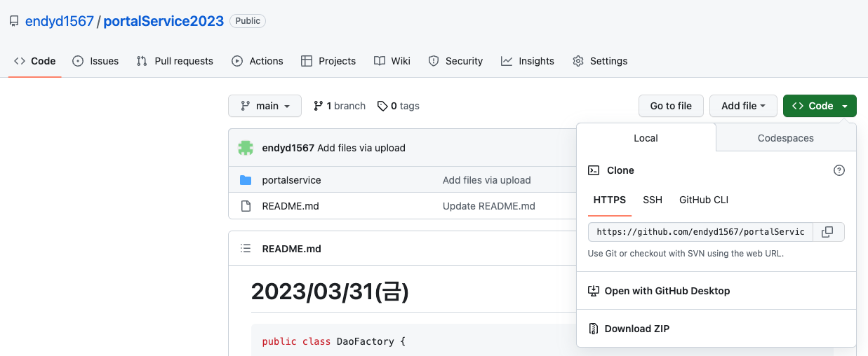
Task: Expand the Add file dropdown
Action: coord(743,106)
